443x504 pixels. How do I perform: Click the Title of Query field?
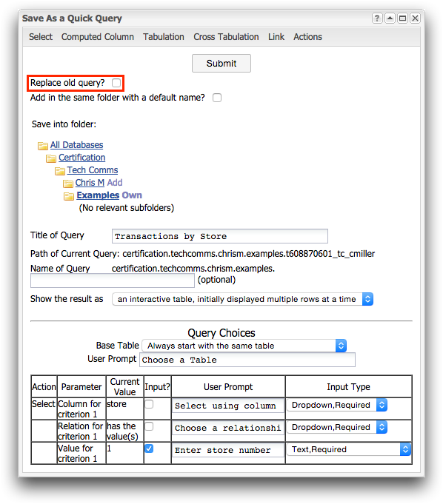pos(220,236)
